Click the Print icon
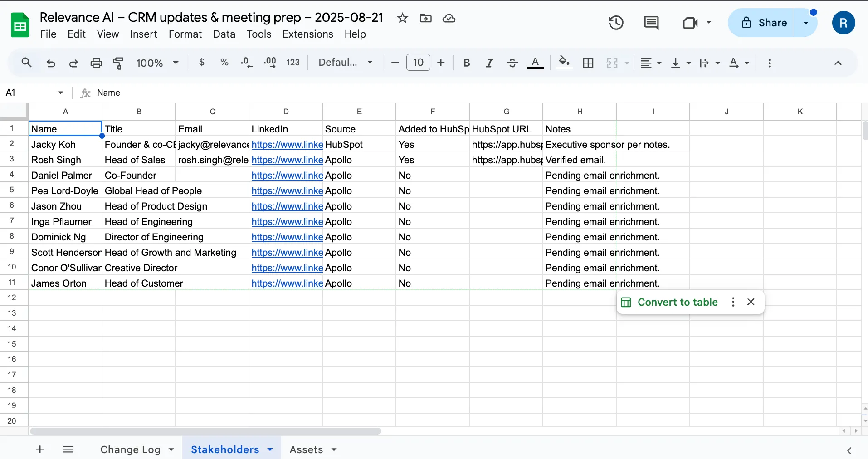 (x=96, y=63)
